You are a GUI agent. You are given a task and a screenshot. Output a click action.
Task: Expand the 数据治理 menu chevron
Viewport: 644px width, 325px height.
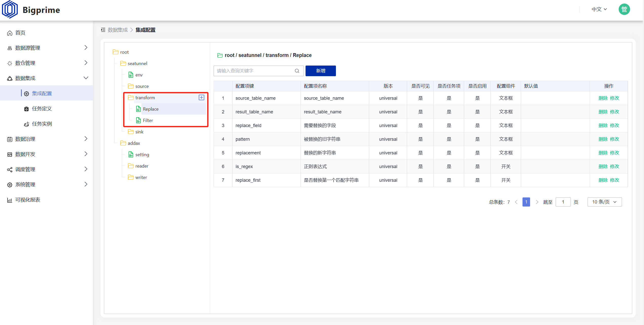coord(86,139)
